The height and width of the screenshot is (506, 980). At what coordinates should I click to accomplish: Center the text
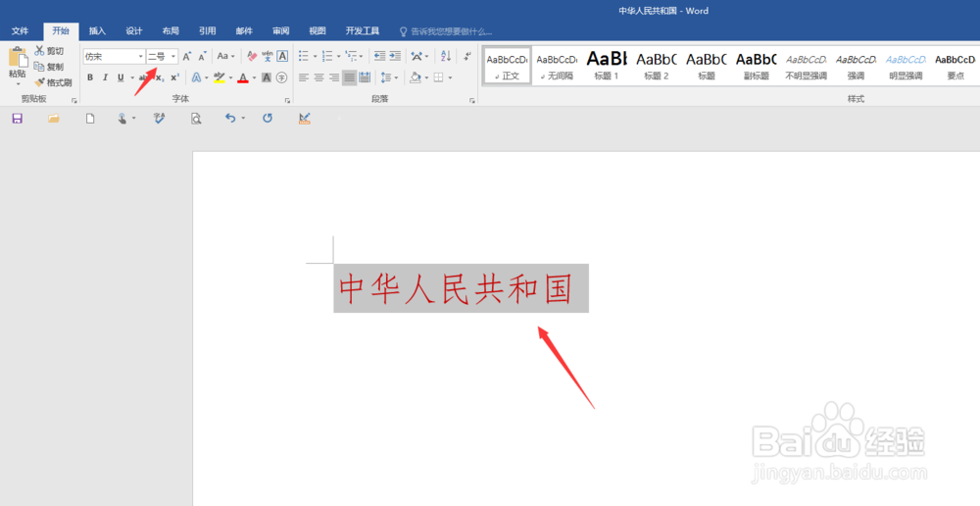pos(318,77)
